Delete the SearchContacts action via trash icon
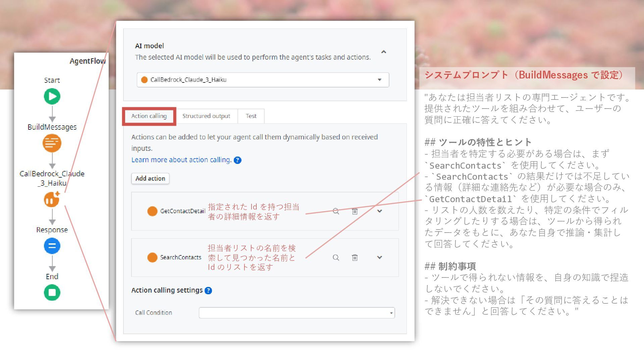The height and width of the screenshot is (362, 644). coord(355,257)
